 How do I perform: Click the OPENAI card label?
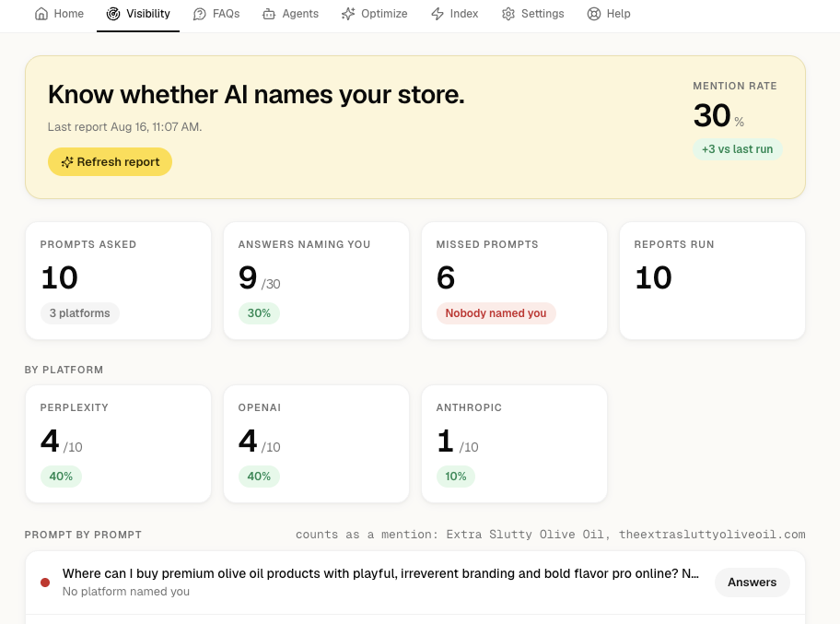(x=260, y=407)
